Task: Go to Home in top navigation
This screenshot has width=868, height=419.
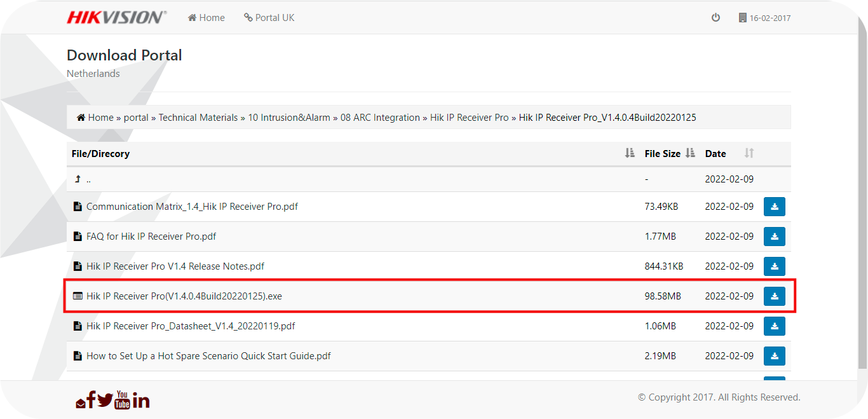Action: coord(207,18)
